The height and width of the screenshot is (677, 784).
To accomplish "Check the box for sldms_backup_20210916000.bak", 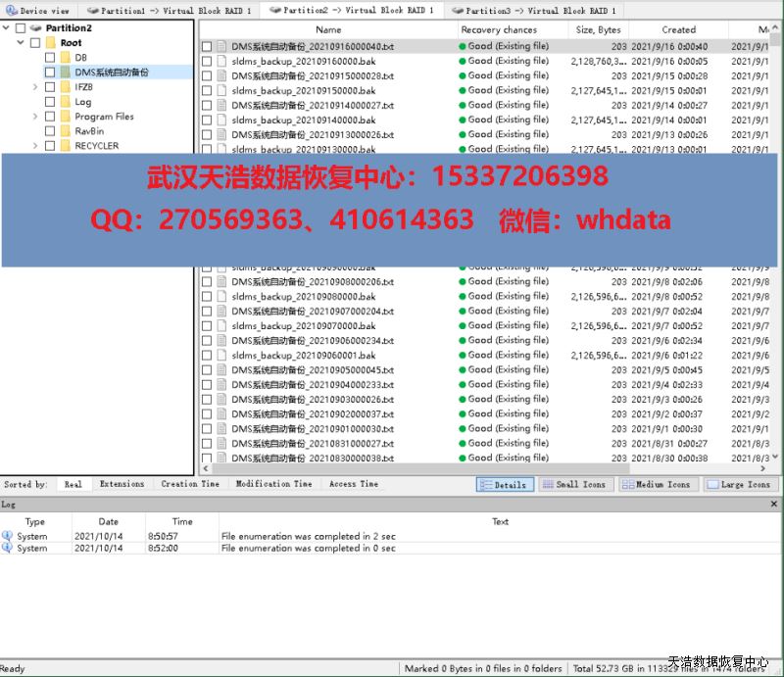I will tap(207, 62).
